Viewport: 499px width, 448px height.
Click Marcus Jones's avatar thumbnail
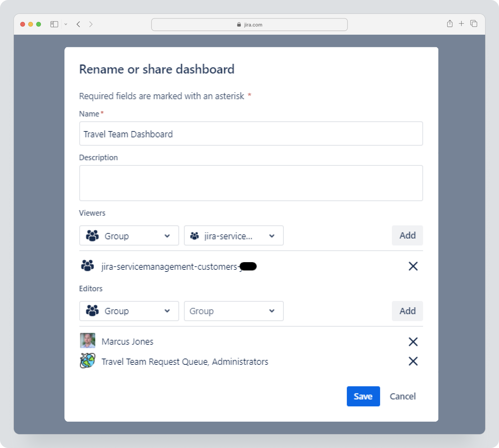pyautogui.click(x=87, y=341)
